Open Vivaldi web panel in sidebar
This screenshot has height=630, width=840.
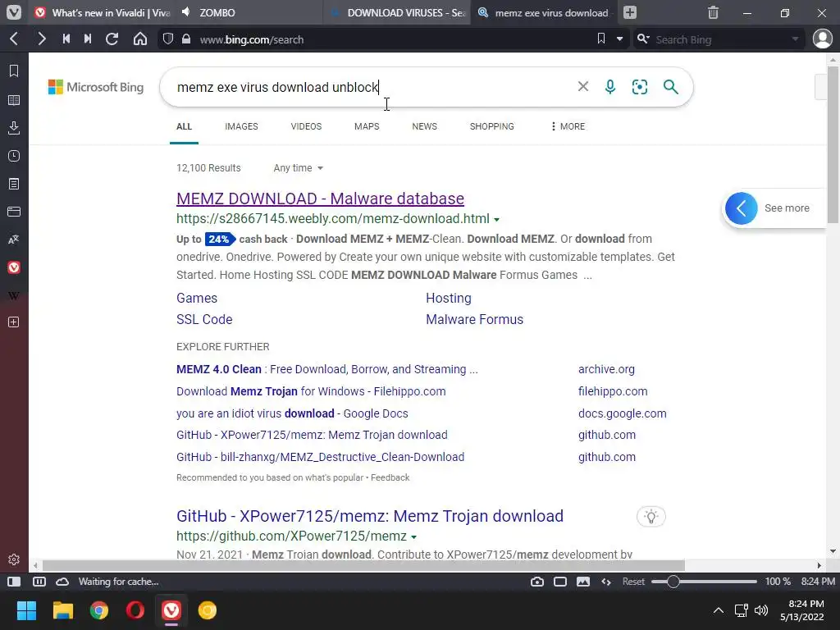14,267
